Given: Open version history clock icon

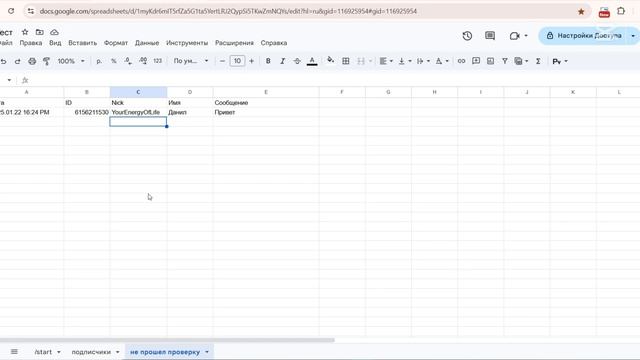Looking at the screenshot, I should pyautogui.click(x=467, y=36).
